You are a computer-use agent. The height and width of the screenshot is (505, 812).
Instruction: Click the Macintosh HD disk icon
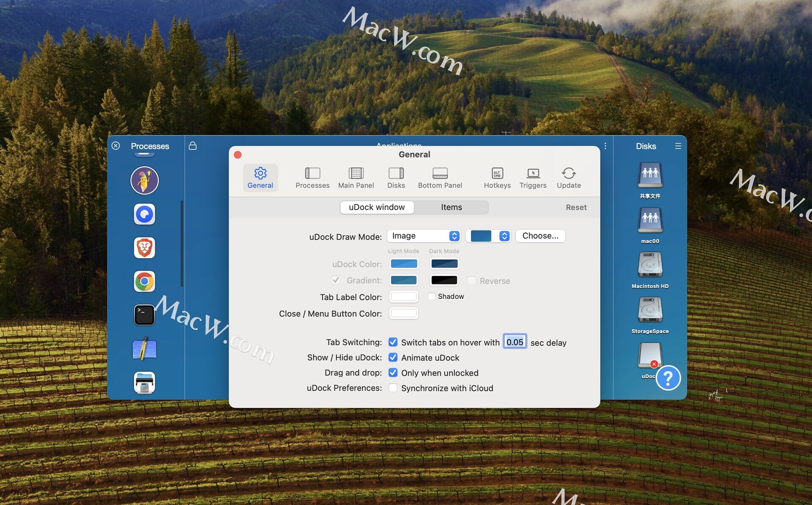pos(650,265)
